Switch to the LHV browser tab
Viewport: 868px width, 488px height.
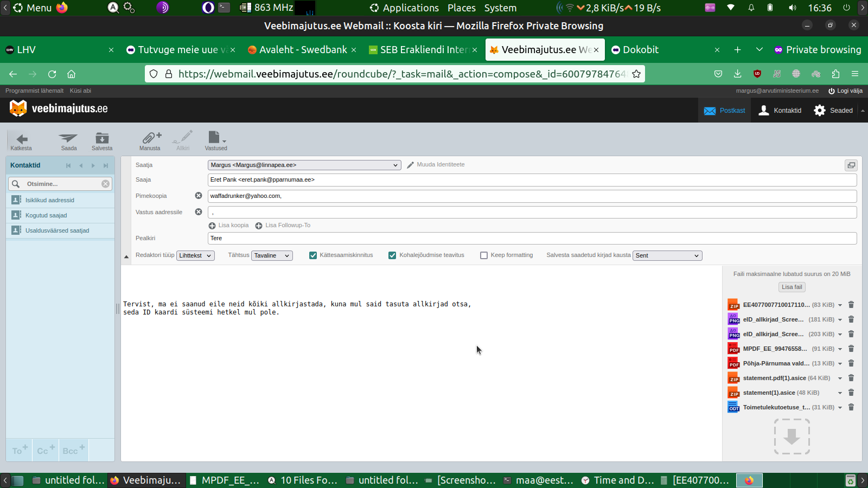click(x=60, y=50)
